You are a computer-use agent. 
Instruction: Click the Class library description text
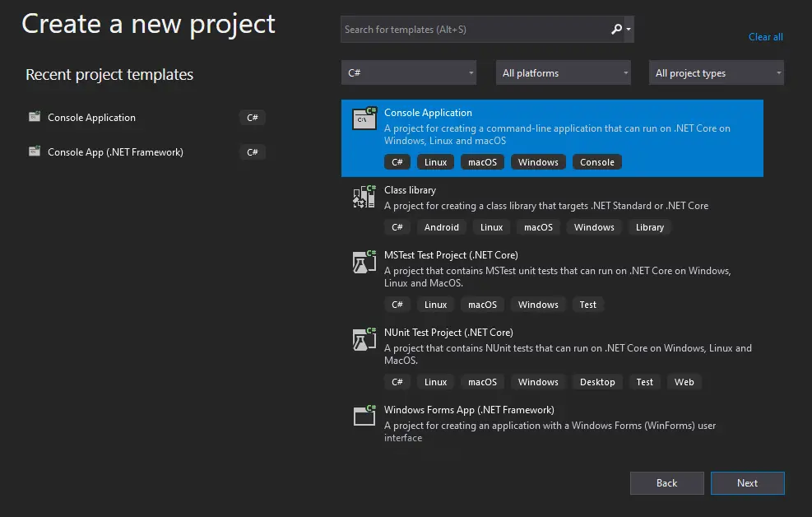pos(546,206)
